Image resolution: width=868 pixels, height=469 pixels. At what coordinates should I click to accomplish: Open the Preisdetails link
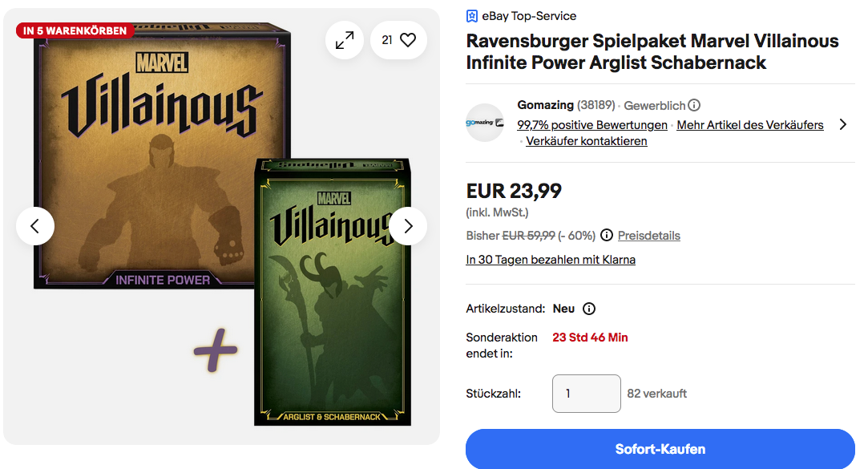[x=649, y=236]
